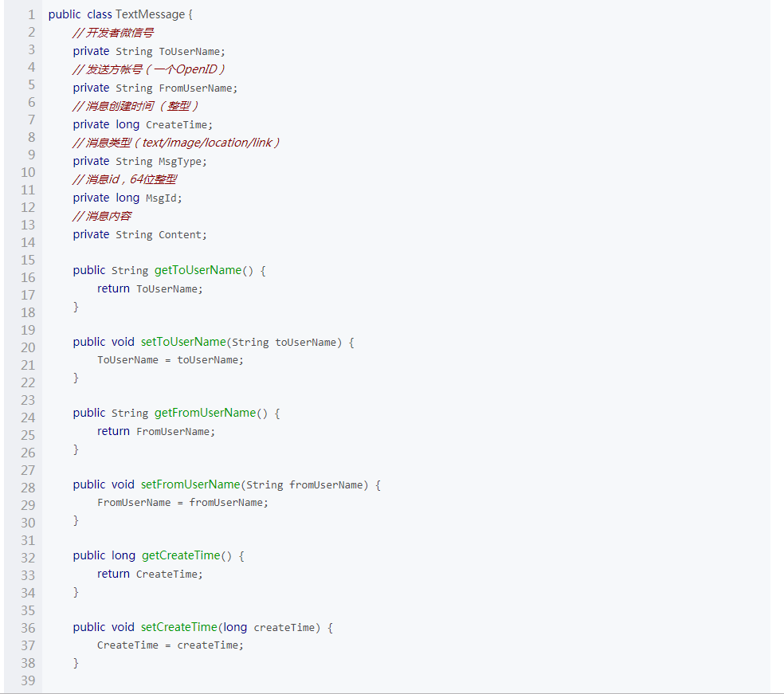Click line number 5 in the gutter

(31, 84)
